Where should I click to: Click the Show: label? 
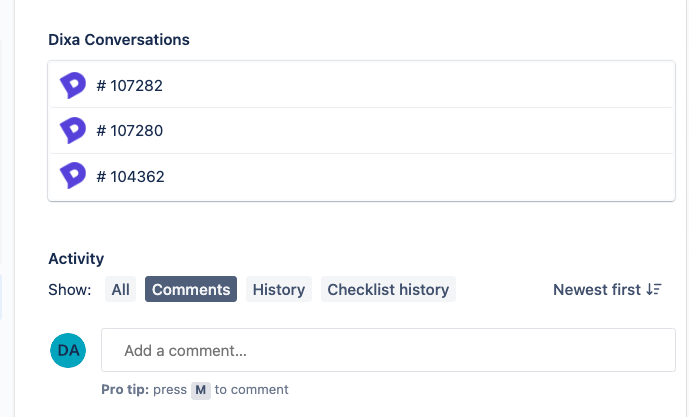click(70, 290)
